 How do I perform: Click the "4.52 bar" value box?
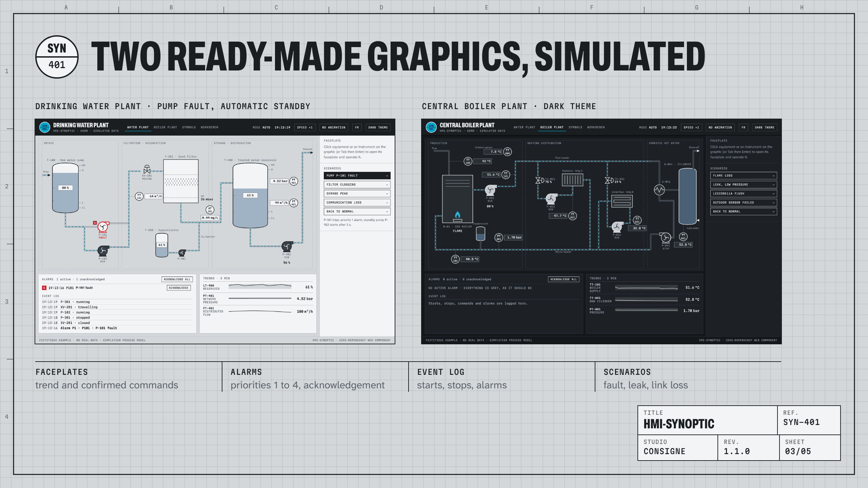tap(279, 181)
